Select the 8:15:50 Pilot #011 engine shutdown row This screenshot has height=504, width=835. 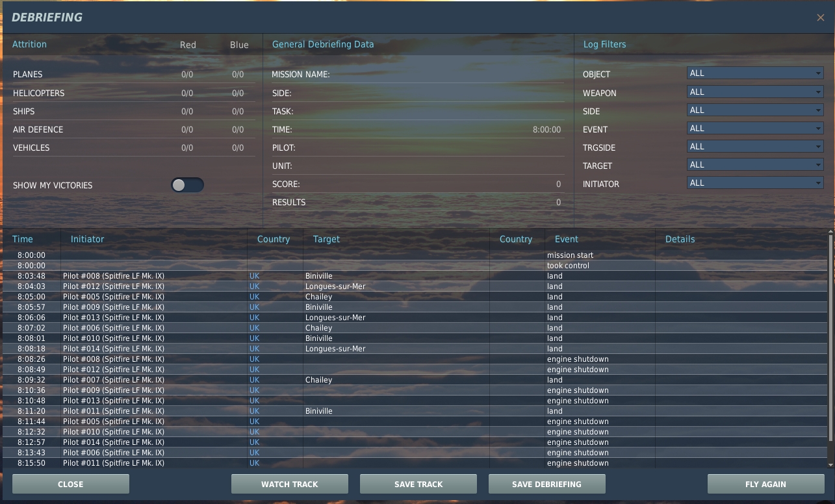[x=415, y=463]
